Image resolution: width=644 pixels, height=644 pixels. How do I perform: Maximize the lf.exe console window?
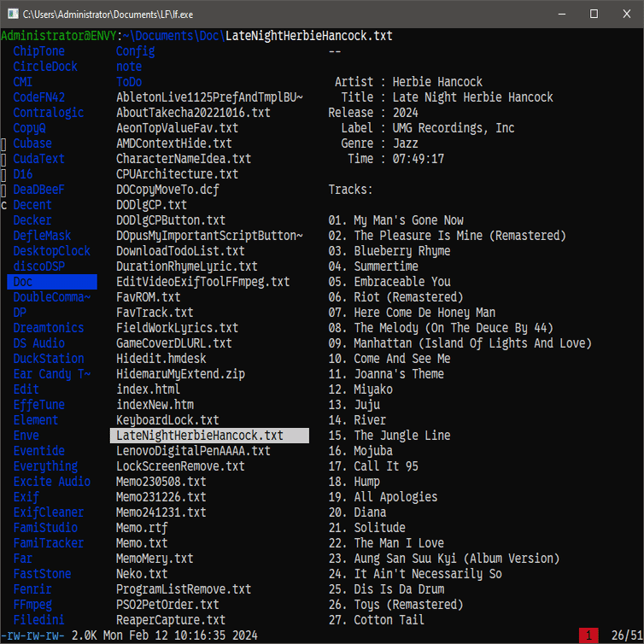[x=594, y=14]
